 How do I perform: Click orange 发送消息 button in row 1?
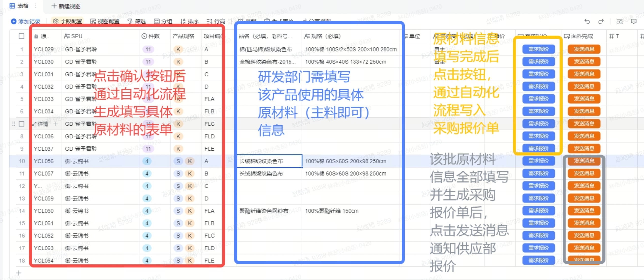584,49
